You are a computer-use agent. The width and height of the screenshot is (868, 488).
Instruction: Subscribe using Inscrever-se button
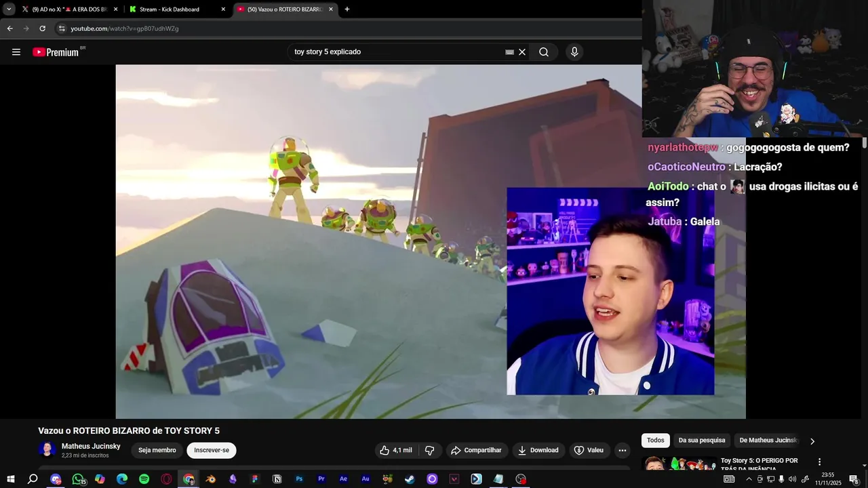pos(212,450)
